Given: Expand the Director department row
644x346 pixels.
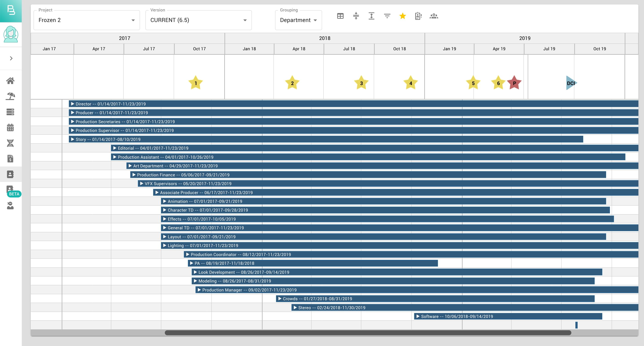Looking at the screenshot, I should 72,104.
